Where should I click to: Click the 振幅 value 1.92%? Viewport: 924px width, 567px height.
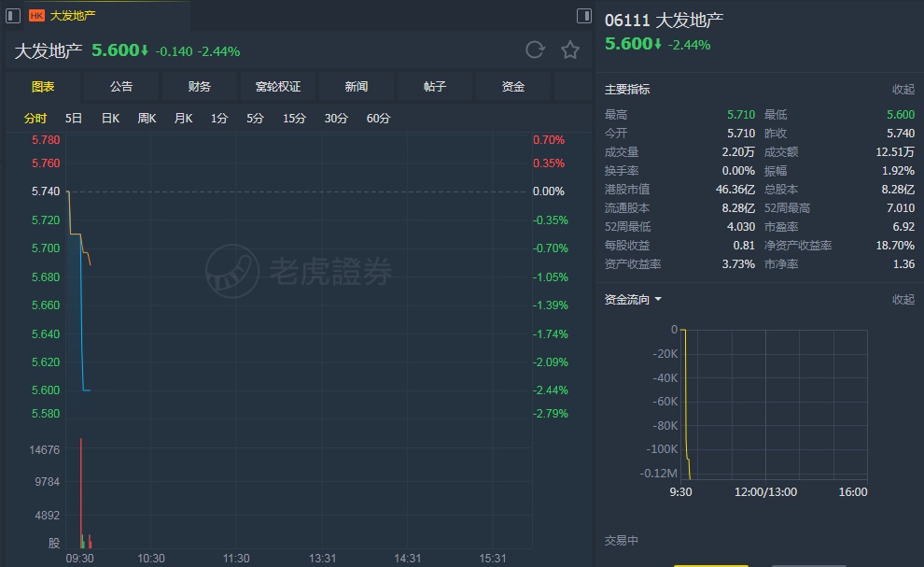click(x=898, y=171)
